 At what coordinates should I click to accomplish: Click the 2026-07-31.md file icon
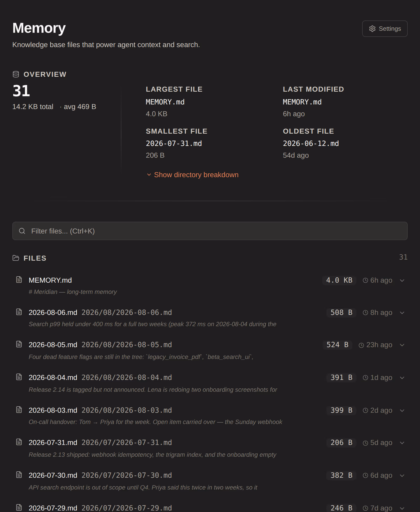click(x=19, y=442)
